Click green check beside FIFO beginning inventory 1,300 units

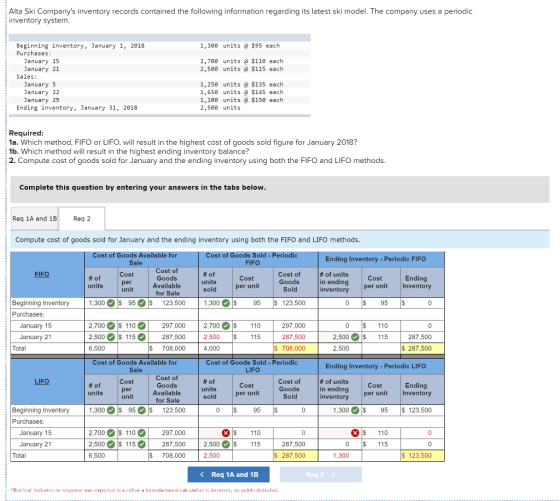(111, 303)
